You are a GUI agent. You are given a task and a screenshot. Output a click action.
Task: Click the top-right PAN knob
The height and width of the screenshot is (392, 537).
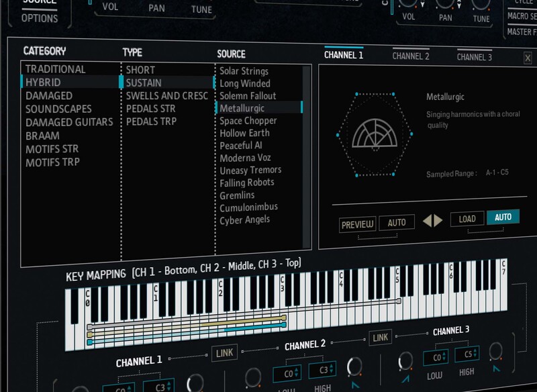[444, 3]
